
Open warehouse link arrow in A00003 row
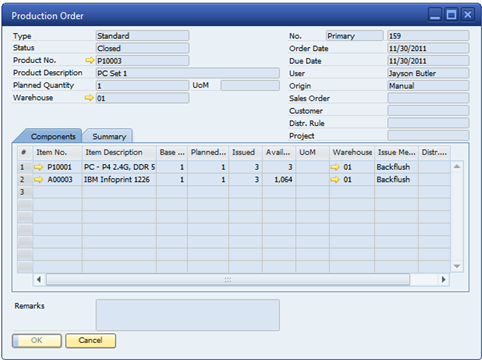coord(335,180)
